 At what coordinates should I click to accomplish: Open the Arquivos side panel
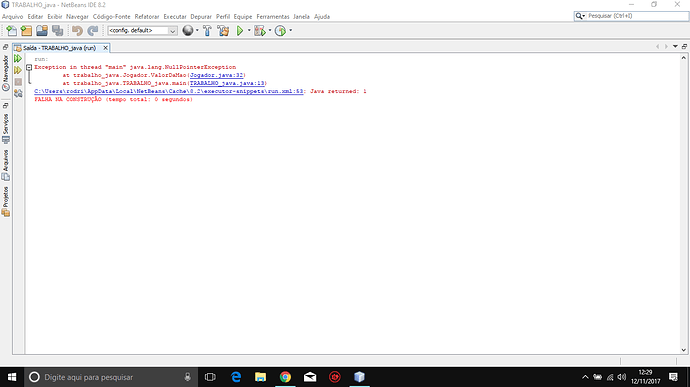(x=6, y=165)
